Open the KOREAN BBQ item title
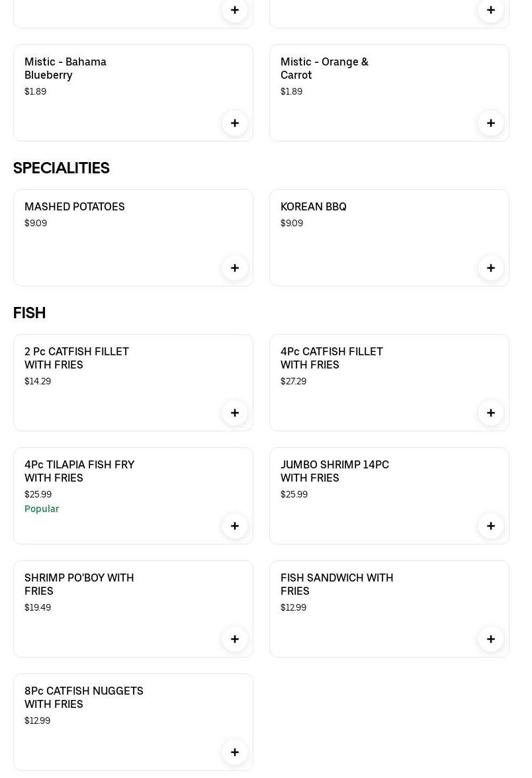 [x=314, y=206]
